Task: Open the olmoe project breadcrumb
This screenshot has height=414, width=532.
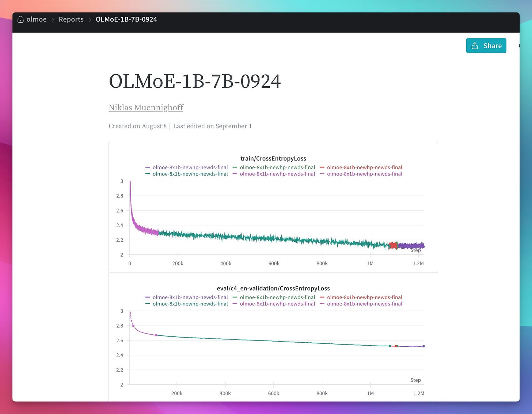Action: [37, 19]
